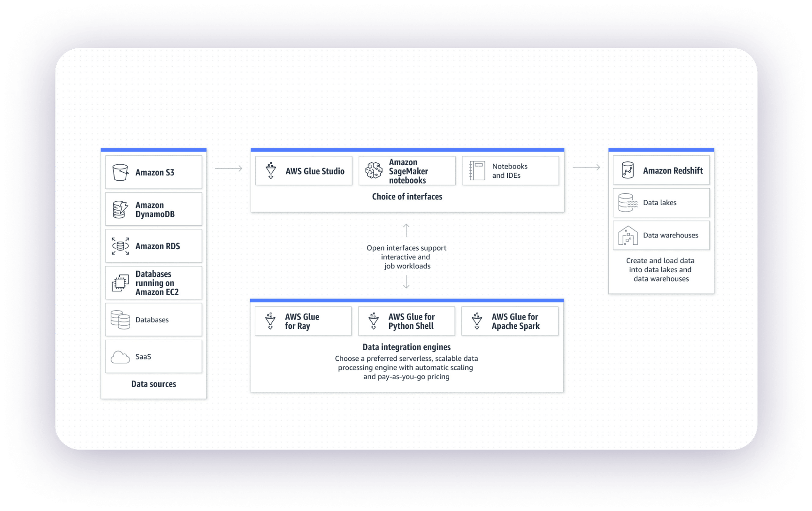This screenshot has width=812, height=511.
Task: Select Notebooks and IDEs text
Action: tap(510, 171)
